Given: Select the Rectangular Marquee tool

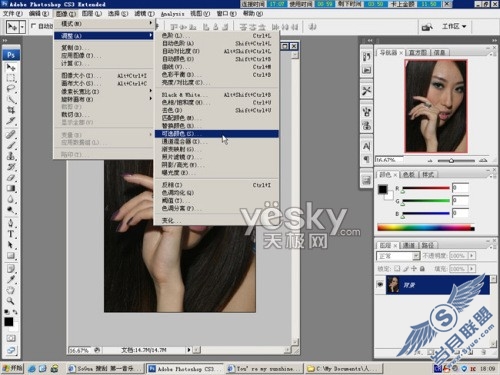Looking at the screenshot, I should [11, 78].
